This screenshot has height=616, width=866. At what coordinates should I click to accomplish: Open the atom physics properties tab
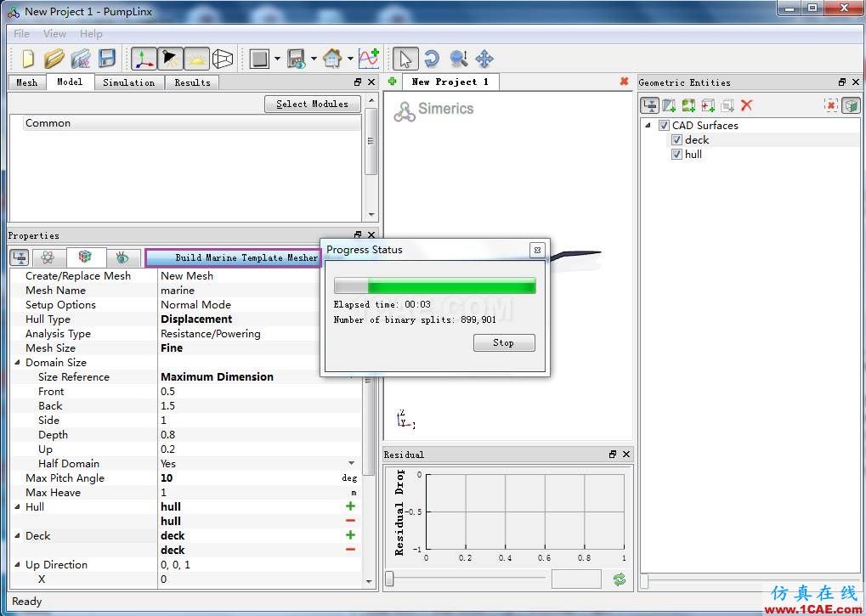48,257
